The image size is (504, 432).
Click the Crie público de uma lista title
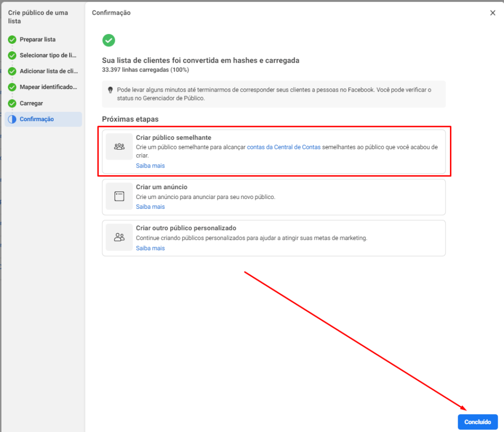click(x=38, y=17)
